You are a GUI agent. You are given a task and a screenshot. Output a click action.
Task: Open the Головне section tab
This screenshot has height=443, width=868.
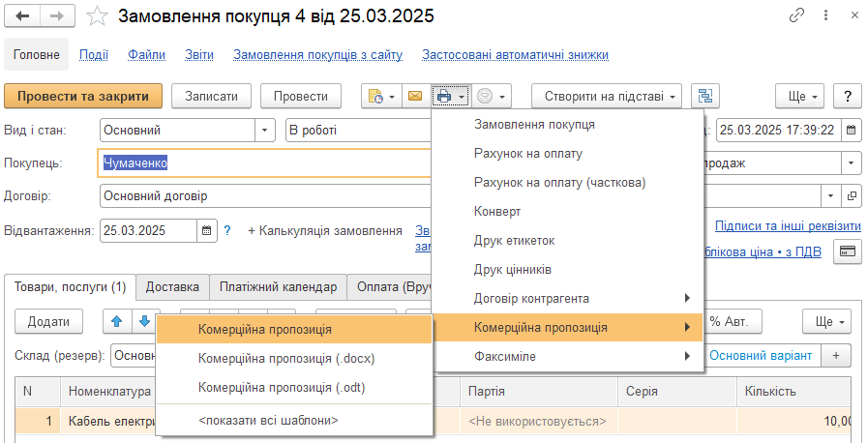pyautogui.click(x=37, y=55)
